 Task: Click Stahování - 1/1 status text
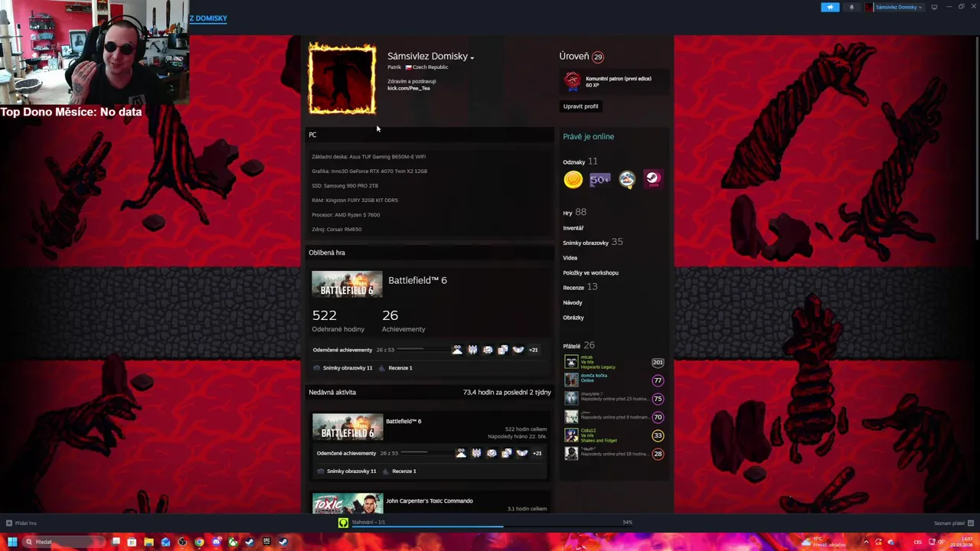368,522
